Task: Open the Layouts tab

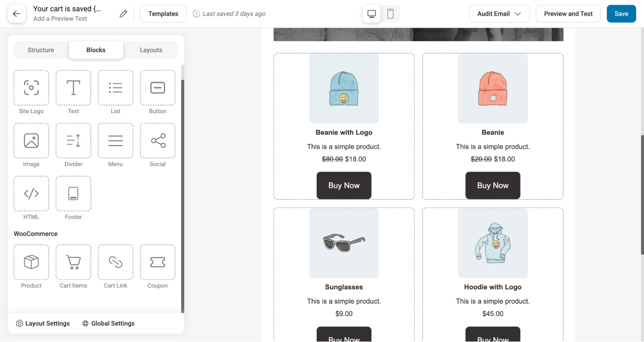Action: point(151,50)
